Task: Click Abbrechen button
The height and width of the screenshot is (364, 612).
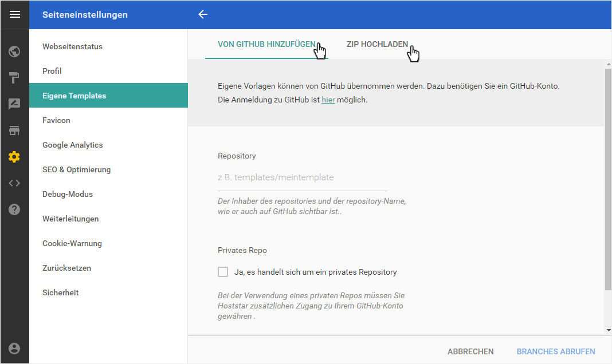Action: click(x=470, y=351)
